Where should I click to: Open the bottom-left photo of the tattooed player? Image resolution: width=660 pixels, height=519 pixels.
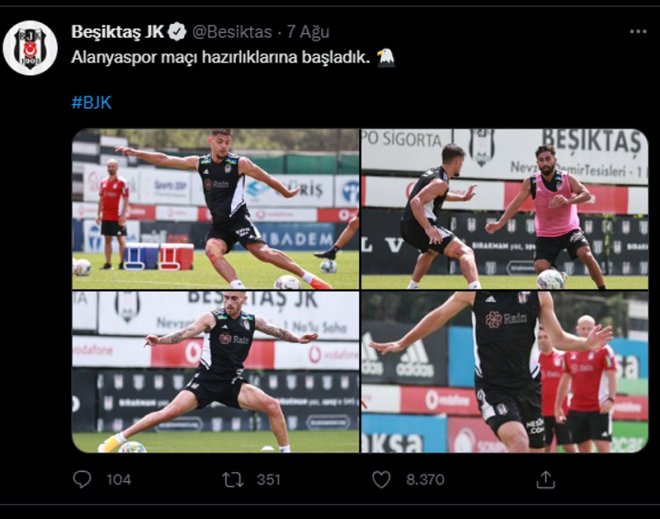click(x=216, y=372)
